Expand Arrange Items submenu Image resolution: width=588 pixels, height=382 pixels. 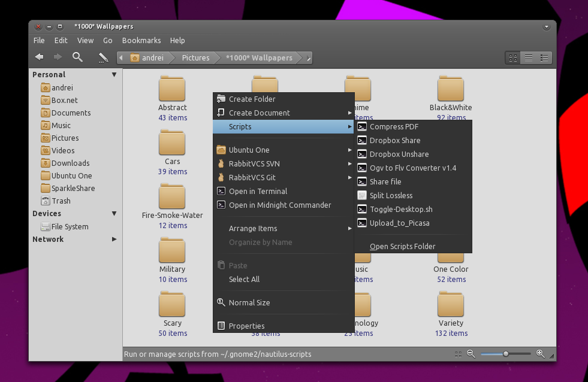284,229
